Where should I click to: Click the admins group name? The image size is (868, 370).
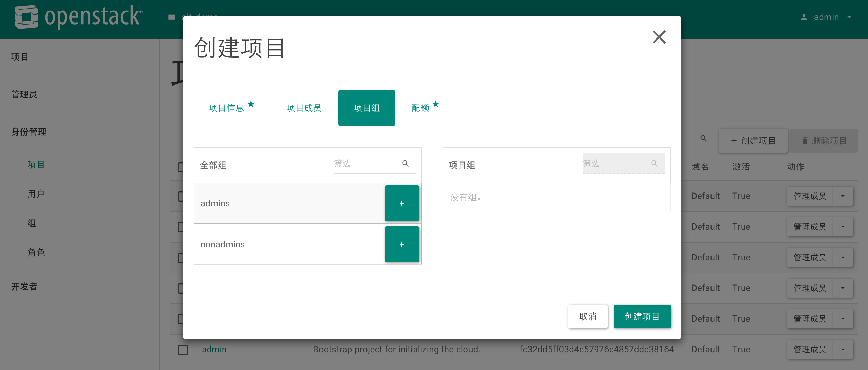[215, 203]
